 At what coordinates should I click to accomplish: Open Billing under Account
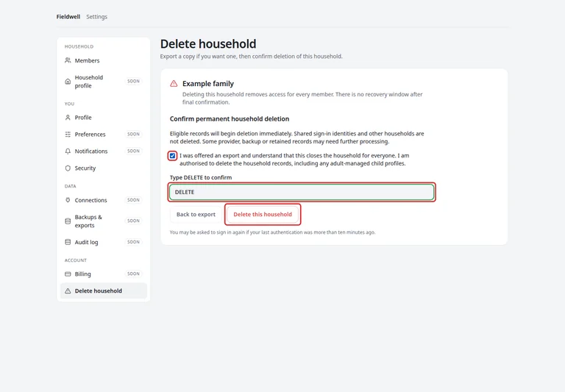[104, 274]
